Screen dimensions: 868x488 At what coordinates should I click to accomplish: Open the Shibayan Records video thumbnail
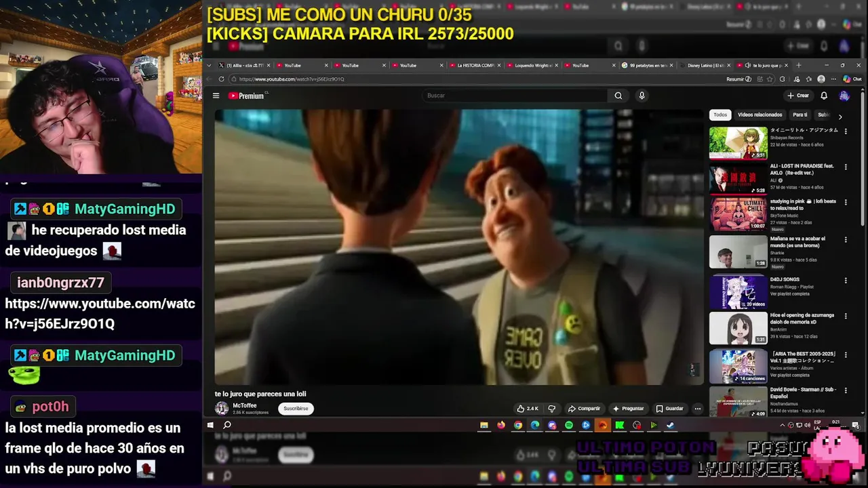point(738,143)
